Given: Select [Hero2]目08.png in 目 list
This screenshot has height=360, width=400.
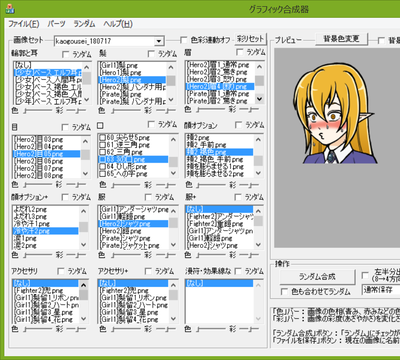Looking at the screenshot, I should [47, 175].
